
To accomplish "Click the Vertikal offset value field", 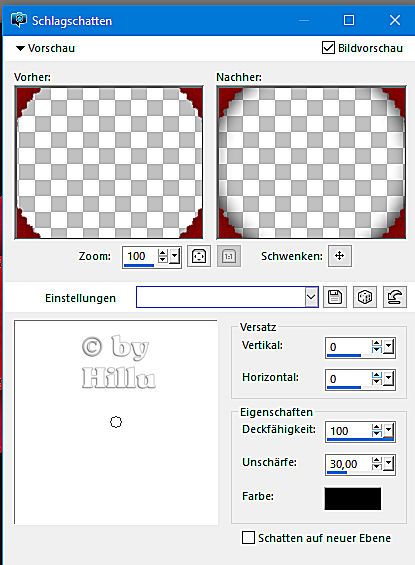I will (x=348, y=348).
